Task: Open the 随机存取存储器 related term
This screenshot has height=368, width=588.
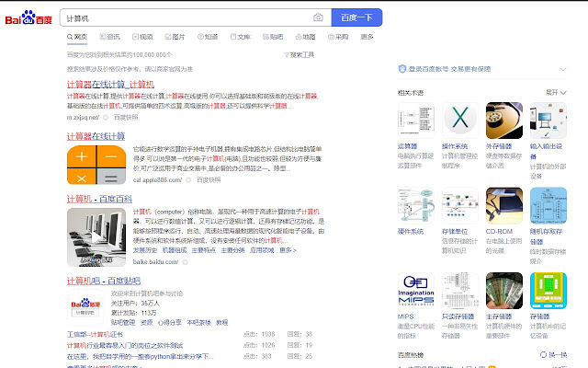Action: coord(546,236)
